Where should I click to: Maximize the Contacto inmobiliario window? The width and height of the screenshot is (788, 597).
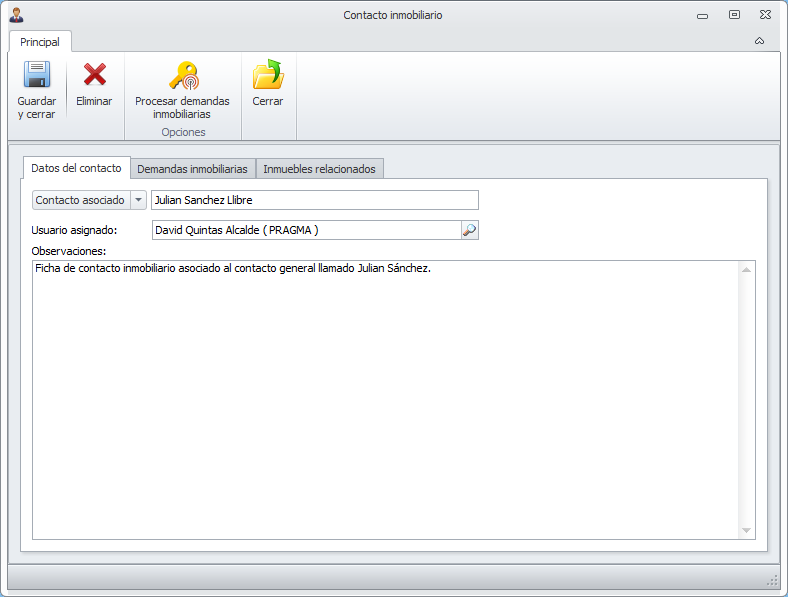[734, 15]
